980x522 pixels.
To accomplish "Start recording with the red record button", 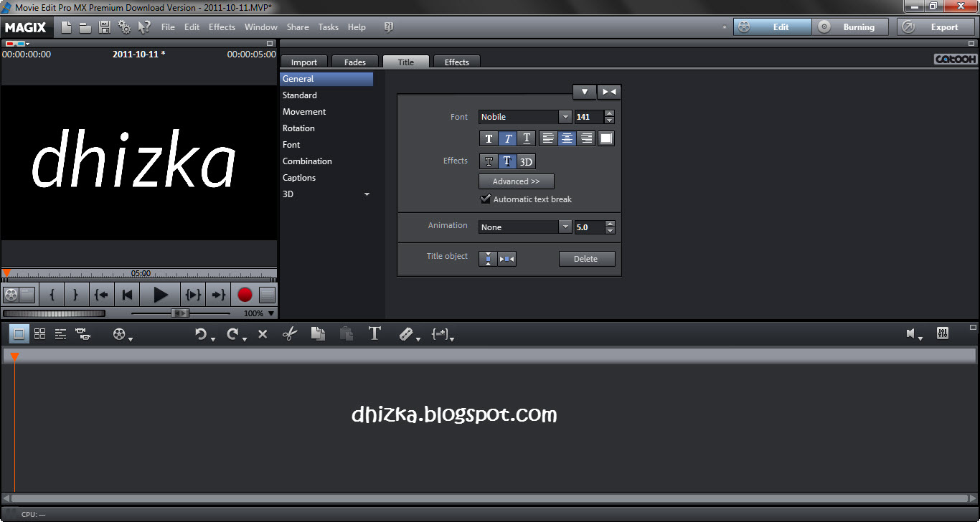I will (245, 295).
